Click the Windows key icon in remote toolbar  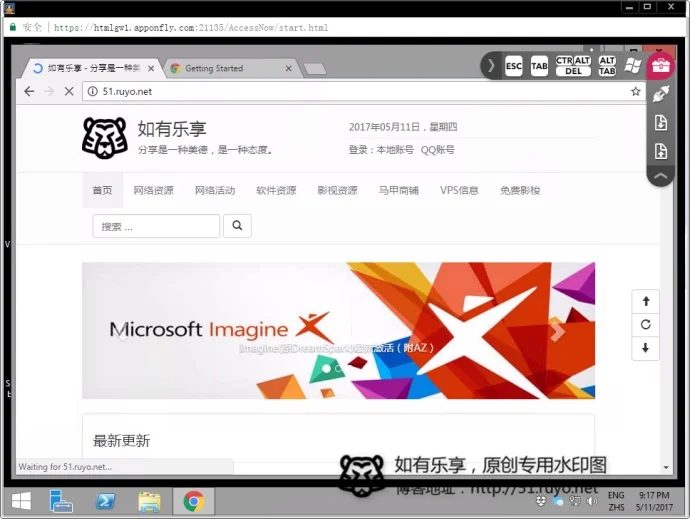point(633,66)
